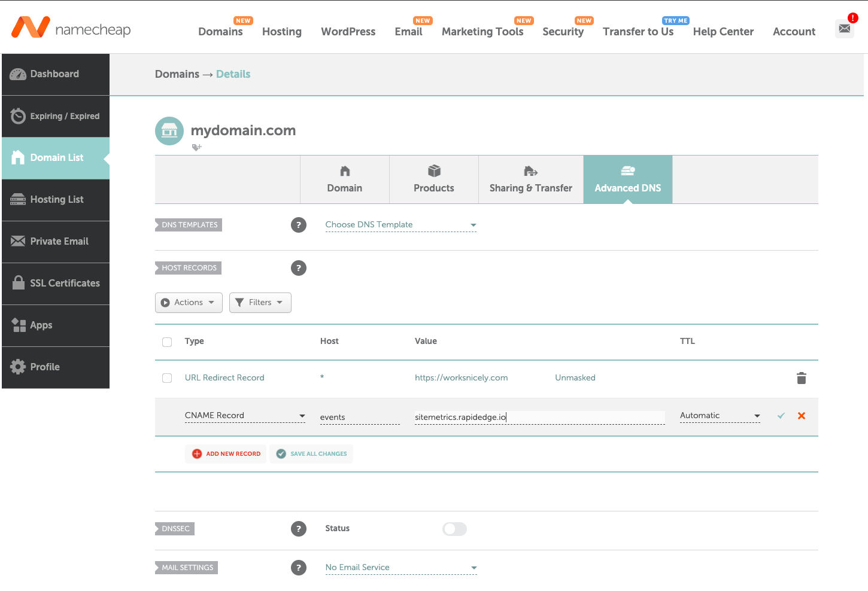
Task: Open Marketing Tools in the top navigation
Action: 482,32
